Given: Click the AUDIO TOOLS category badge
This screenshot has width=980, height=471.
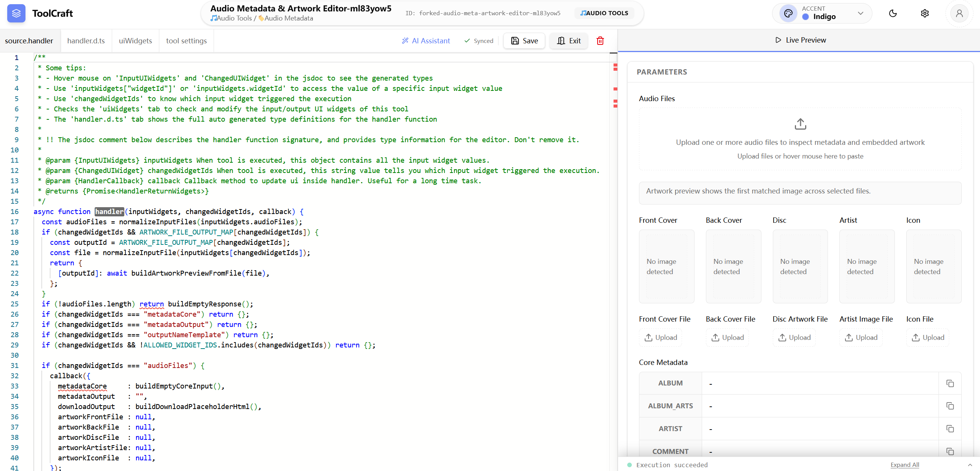Looking at the screenshot, I should pos(604,13).
